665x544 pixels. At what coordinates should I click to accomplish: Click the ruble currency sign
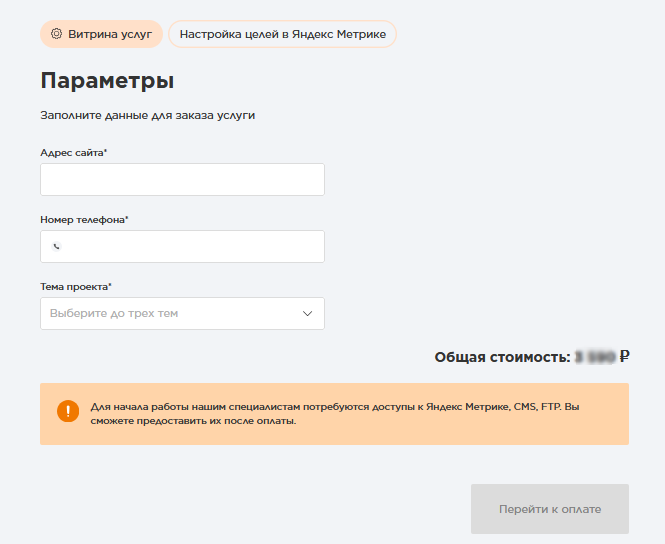coord(624,356)
